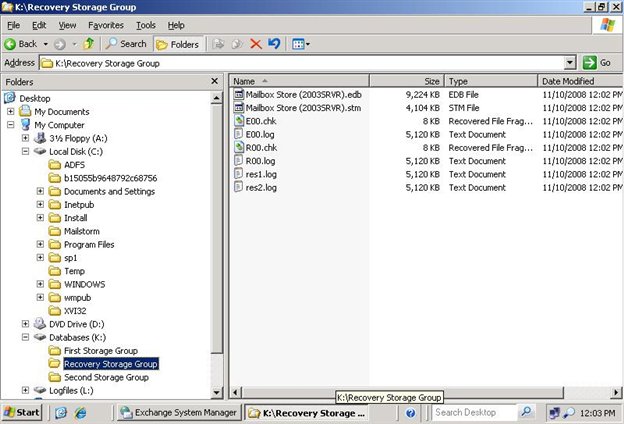Screen dimensions: 624x424
Task: Toggle the Folders pane button
Action: (x=177, y=44)
